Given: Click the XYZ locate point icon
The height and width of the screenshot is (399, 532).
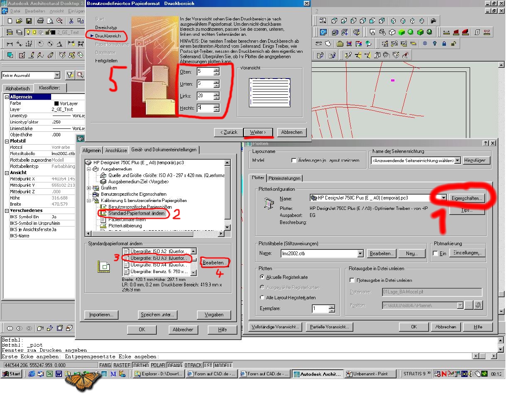Looking at the screenshot, I should click(487, 32).
